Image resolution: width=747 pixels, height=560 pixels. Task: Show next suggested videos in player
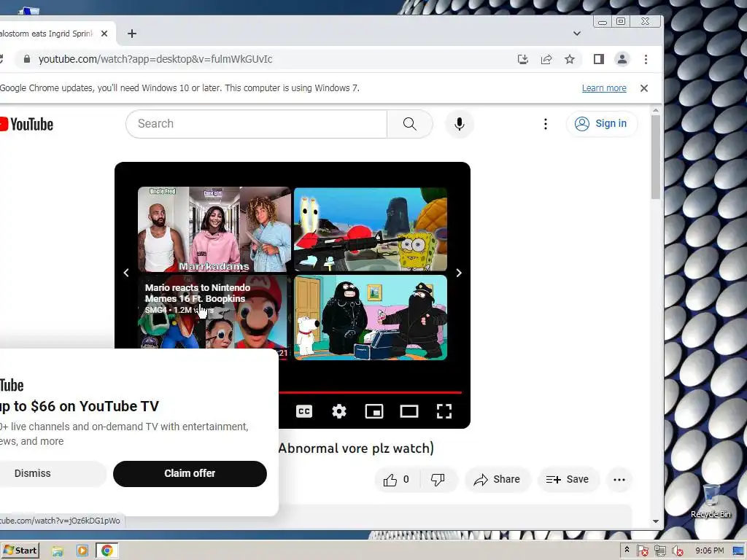click(x=459, y=273)
